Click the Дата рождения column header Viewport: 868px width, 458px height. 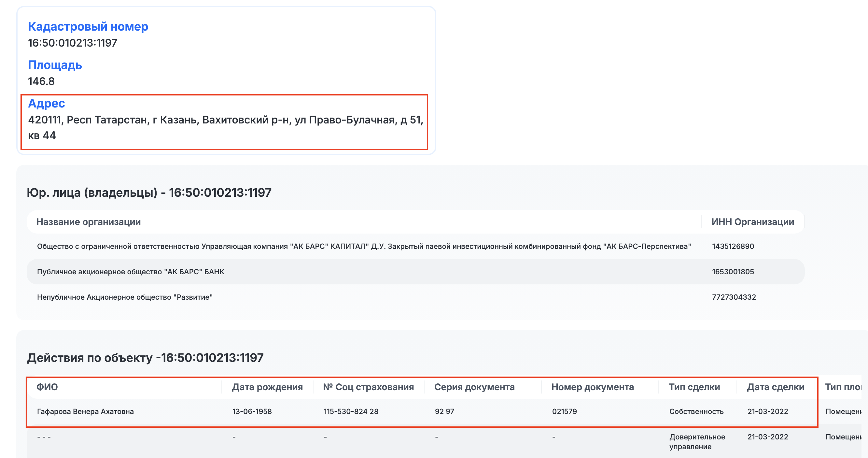pos(267,387)
